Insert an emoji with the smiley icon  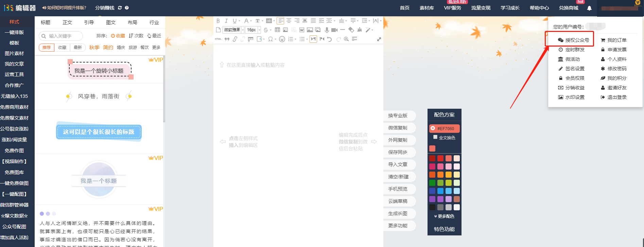pos(282,39)
